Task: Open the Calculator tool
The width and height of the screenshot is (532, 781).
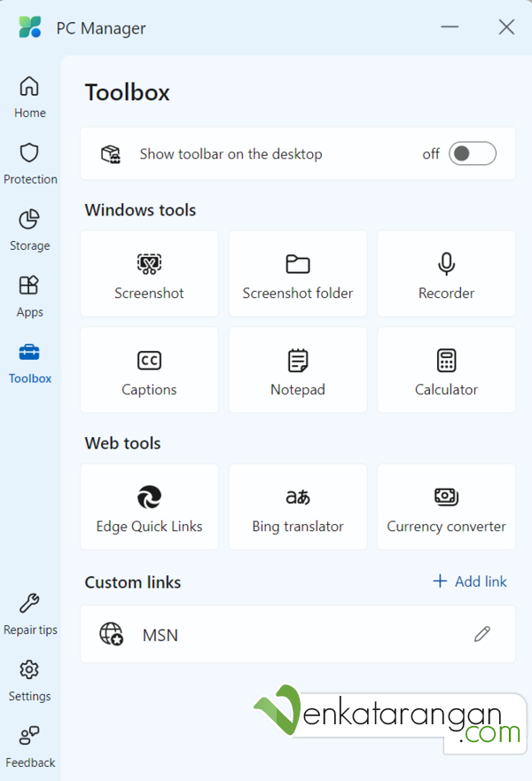Action: 446,370
